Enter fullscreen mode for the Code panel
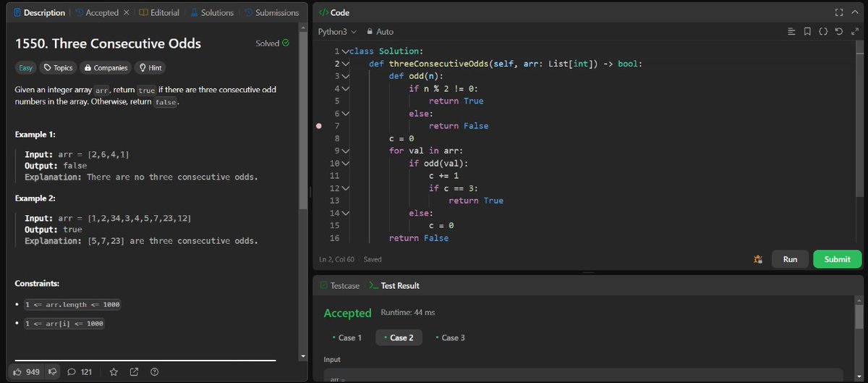The width and height of the screenshot is (868, 383). tap(839, 12)
